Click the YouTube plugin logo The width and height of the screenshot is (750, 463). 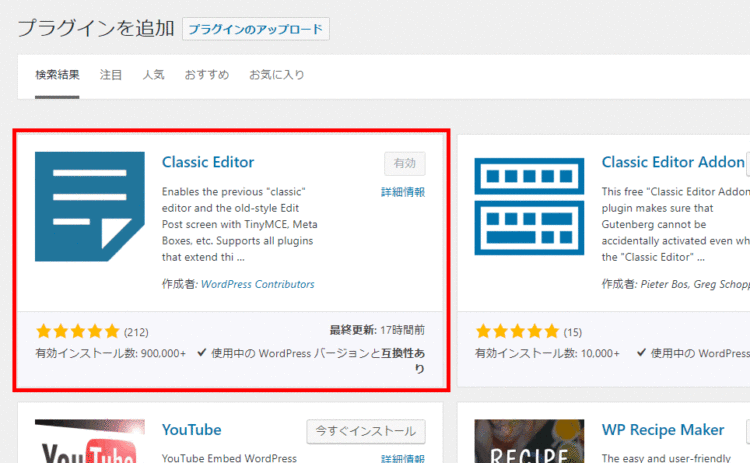tap(89, 440)
